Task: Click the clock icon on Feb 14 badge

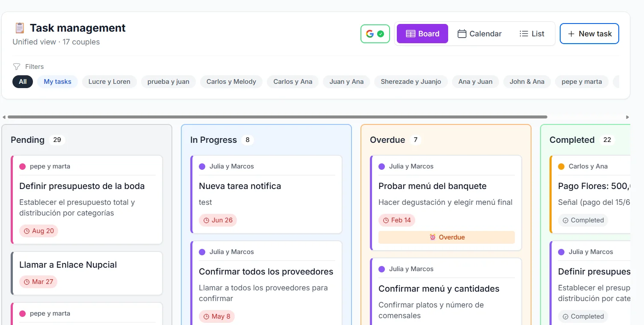Action: [x=386, y=220]
